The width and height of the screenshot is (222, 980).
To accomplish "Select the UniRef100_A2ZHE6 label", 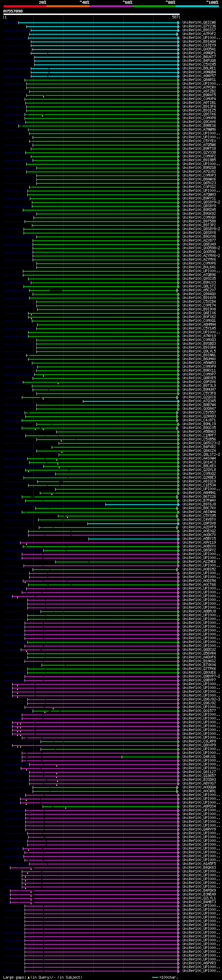I will point(199,561).
